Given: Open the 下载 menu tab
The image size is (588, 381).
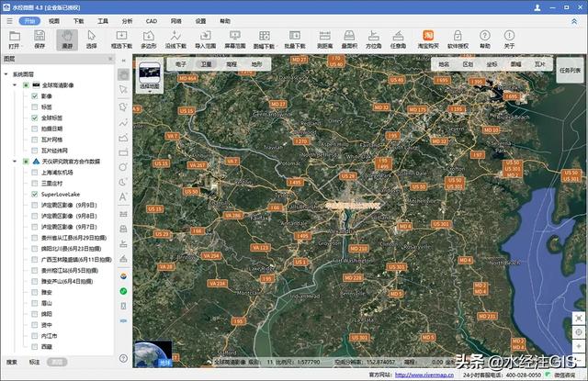Looking at the screenshot, I should click(78, 19).
